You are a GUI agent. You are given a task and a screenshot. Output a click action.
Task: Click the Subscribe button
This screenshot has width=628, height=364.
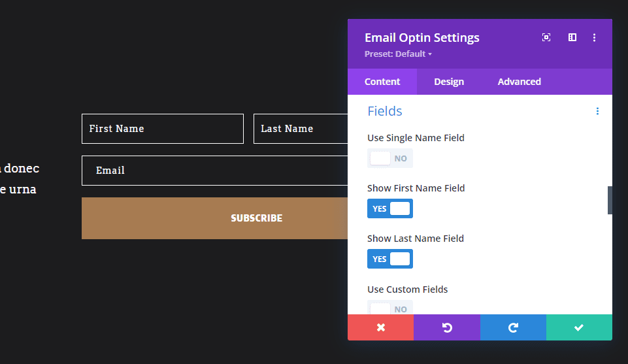pyautogui.click(x=216, y=218)
